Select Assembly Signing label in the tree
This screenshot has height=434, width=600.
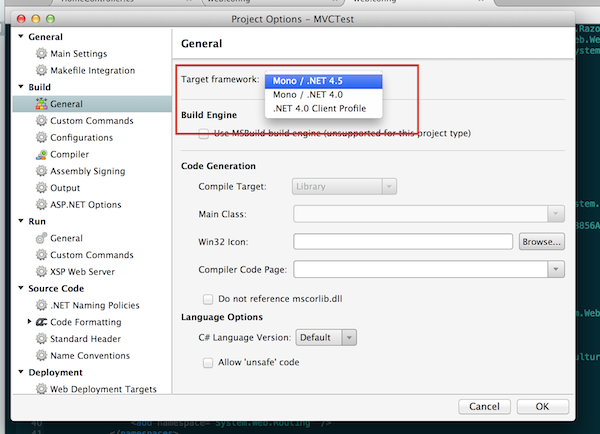click(x=88, y=171)
